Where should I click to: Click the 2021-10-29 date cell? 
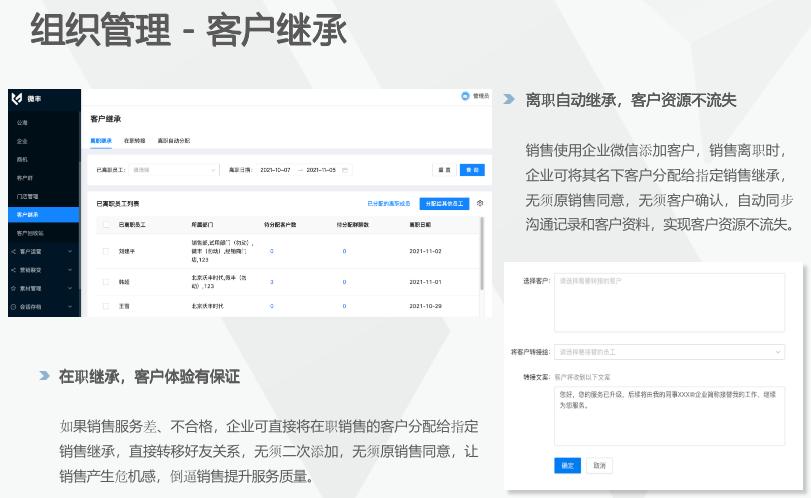(425, 306)
